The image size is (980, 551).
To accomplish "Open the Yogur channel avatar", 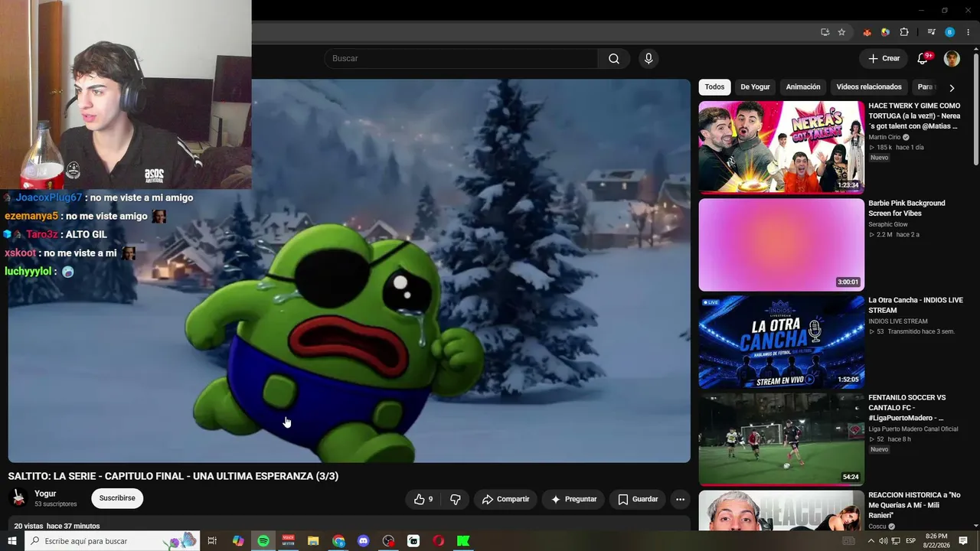I will (x=18, y=498).
